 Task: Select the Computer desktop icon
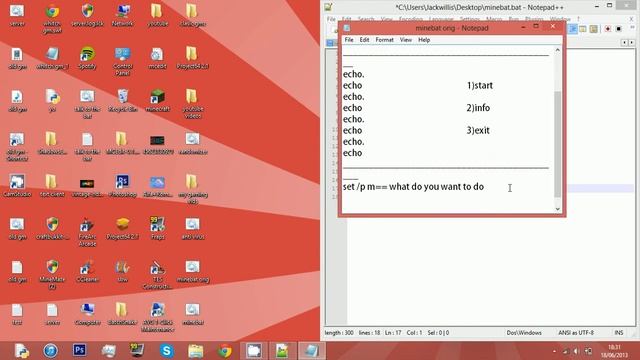(87, 314)
